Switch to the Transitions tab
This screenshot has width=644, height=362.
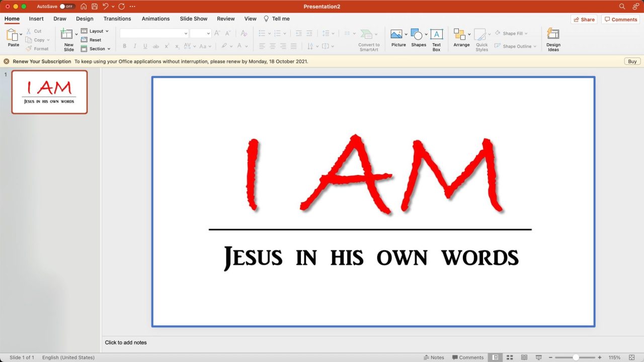pyautogui.click(x=117, y=19)
